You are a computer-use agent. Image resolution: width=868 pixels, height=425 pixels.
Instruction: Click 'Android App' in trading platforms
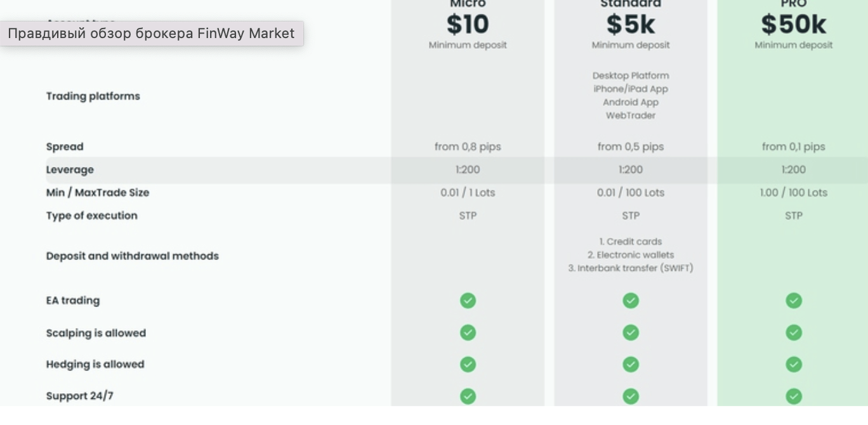[x=631, y=102]
